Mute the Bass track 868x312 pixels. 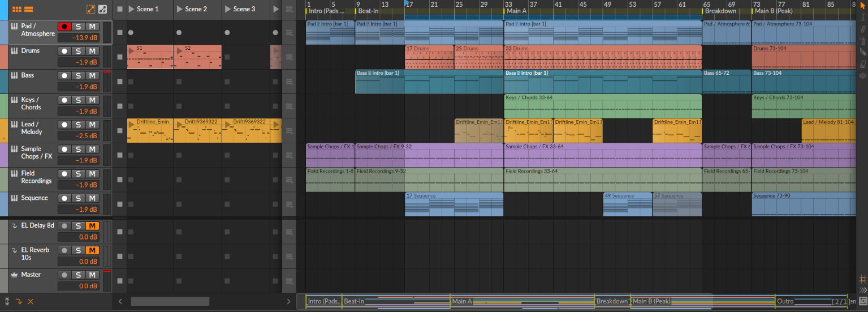[x=92, y=76]
